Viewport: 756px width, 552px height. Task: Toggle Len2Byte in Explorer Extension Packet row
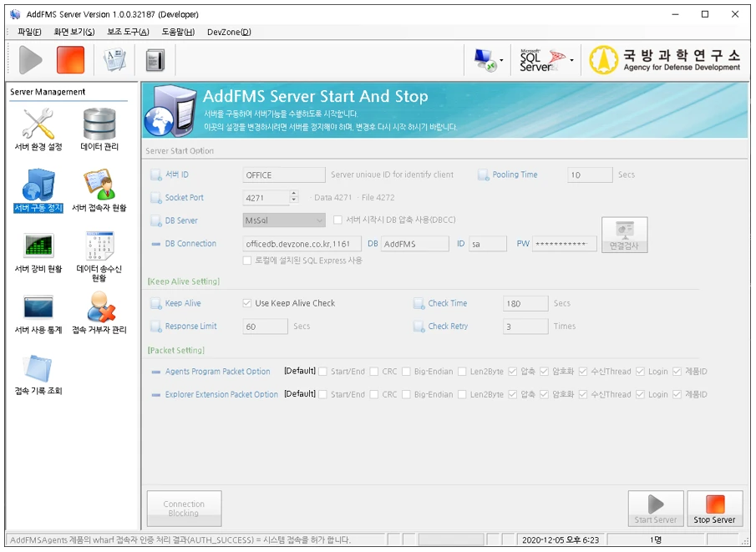tap(462, 394)
